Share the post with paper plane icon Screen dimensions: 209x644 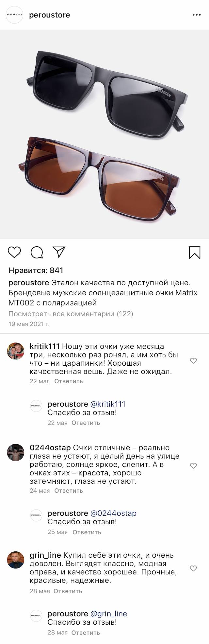pyautogui.click(x=59, y=252)
